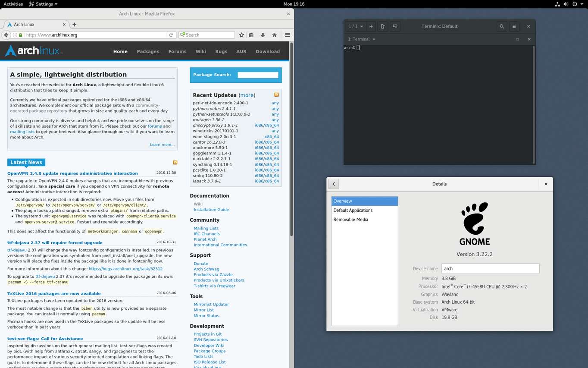Open a new Firefox tab with plus
Screen dimensions: 588x368
tap(74, 25)
